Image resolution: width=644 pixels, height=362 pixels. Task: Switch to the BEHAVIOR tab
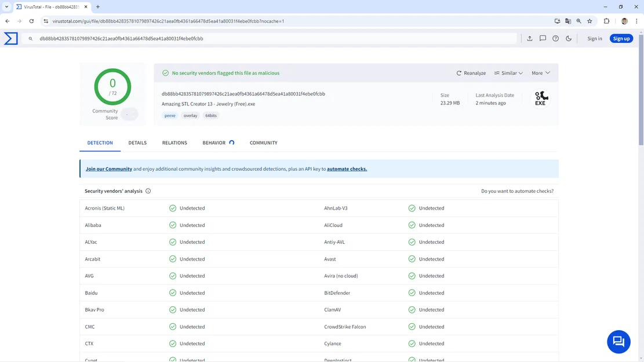(218, 143)
